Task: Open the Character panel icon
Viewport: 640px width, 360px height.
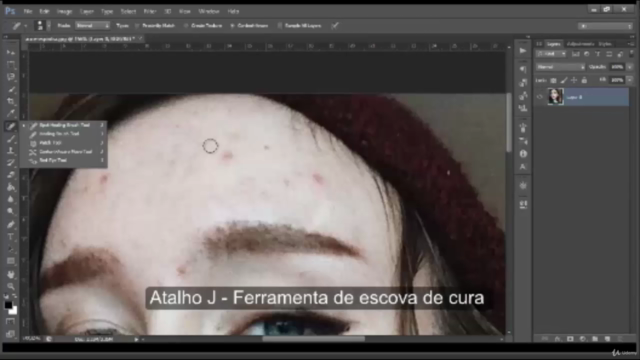Action: click(x=523, y=167)
